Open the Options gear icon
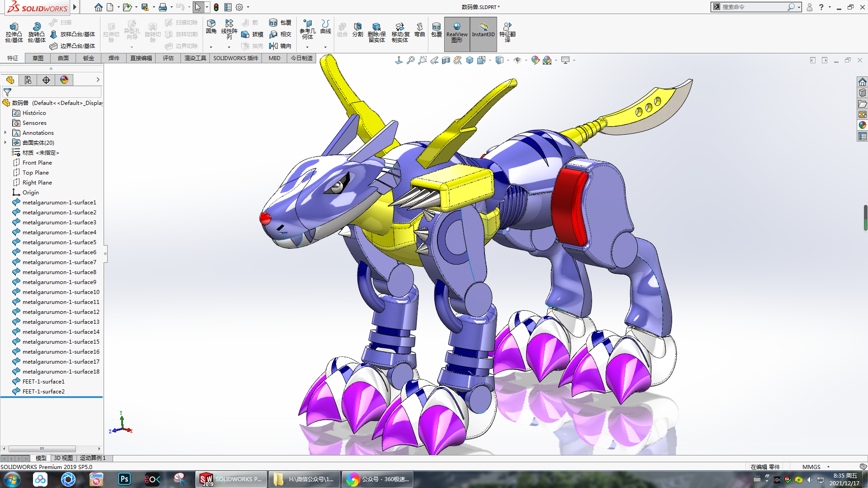Screen dimensions: 868x488 tap(239, 7)
